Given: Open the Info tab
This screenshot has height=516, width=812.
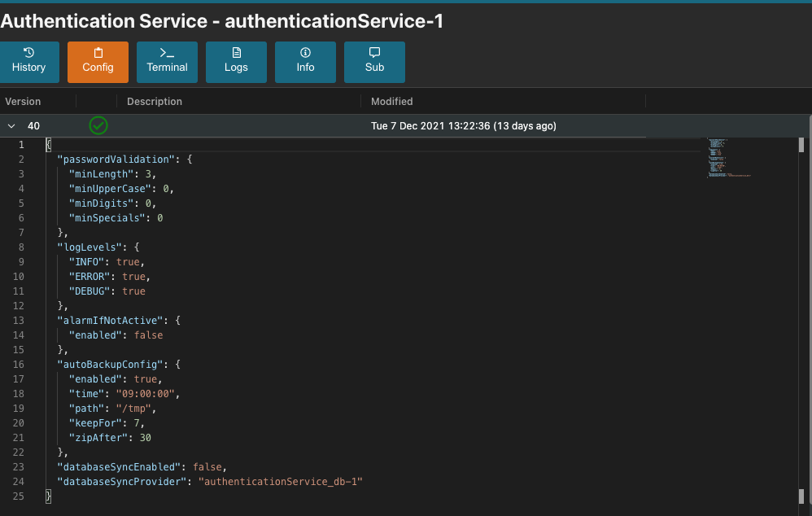Looking at the screenshot, I should (x=306, y=62).
